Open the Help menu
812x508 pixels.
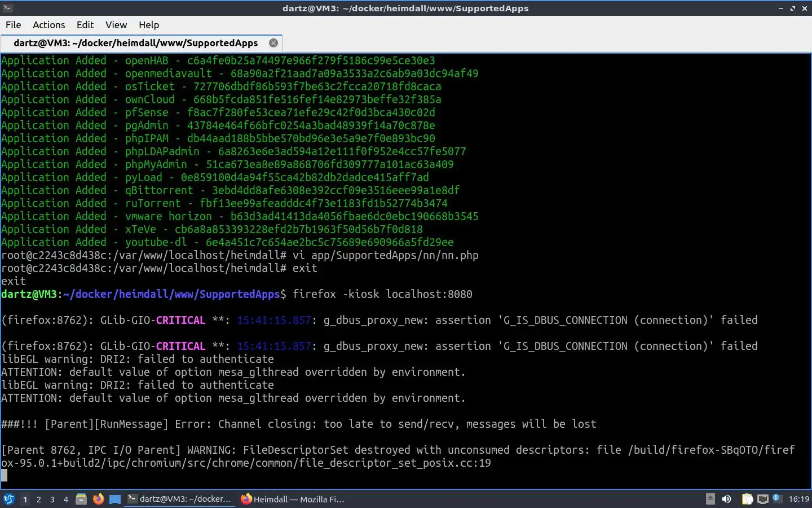[x=149, y=25]
